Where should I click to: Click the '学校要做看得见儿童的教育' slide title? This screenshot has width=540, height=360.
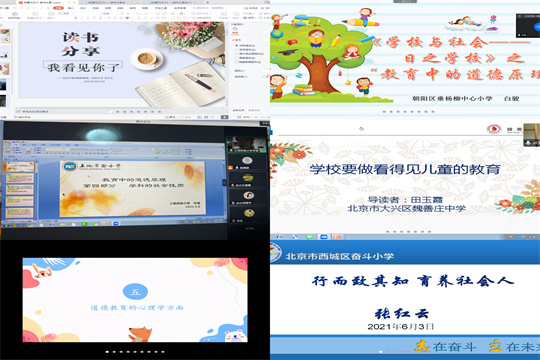405,169
